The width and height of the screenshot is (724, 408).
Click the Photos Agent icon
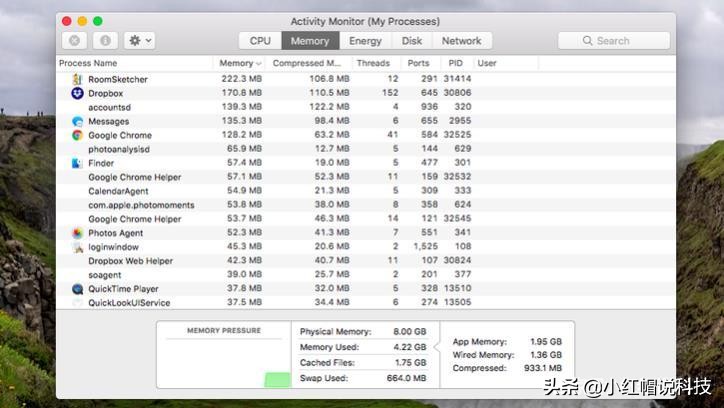pos(77,233)
